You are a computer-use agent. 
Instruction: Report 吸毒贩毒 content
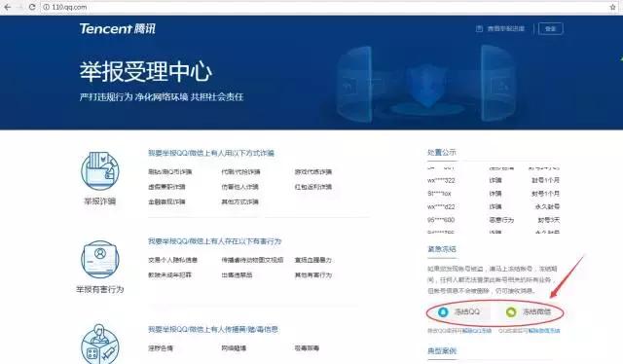click(307, 348)
